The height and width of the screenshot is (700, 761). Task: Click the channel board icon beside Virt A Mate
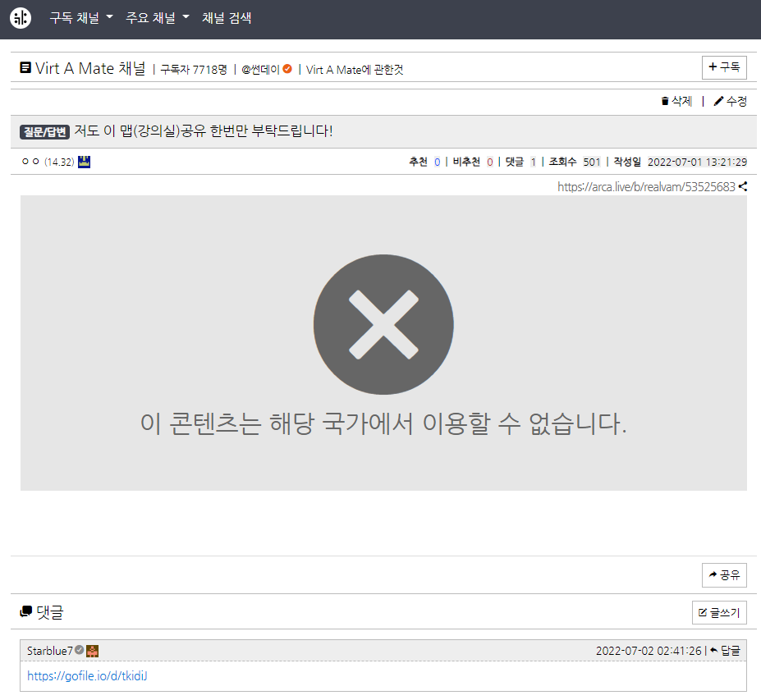coord(25,67)
